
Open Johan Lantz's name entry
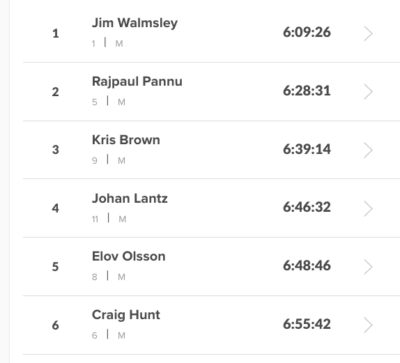point(130,198)
